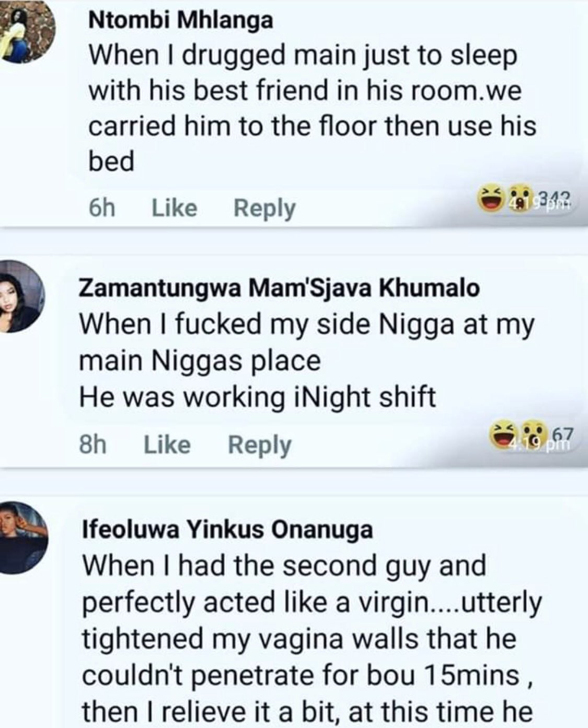Viewport: 588px width, 728px height.
Task: Click the name Zamantungwa Mam'Sjava Khumalo
Action: click(x=279, y=288)
